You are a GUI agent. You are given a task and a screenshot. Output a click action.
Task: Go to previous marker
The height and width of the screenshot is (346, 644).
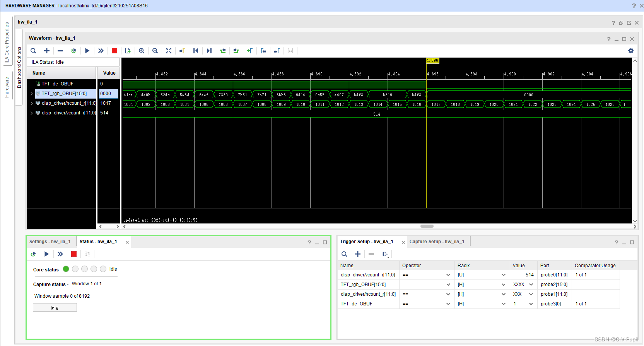click(x=263, y=51)
